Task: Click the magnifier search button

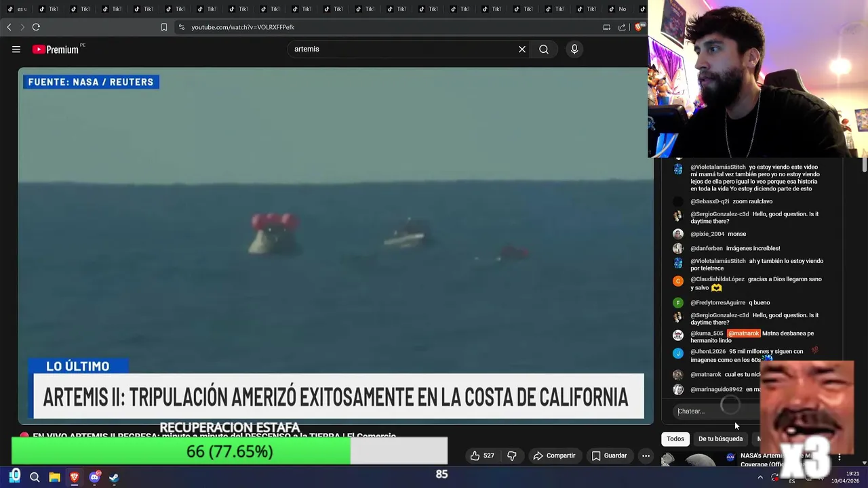Action: (544, 49)
